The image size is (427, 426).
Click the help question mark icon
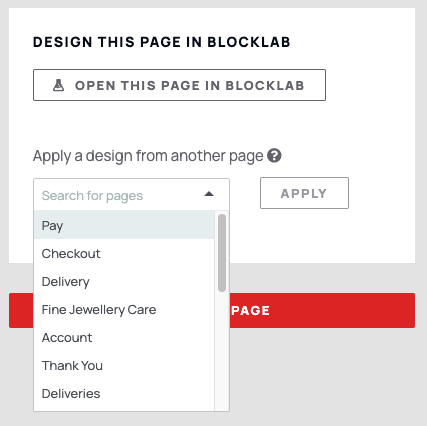pyautogui.click(x=274, y=156)
